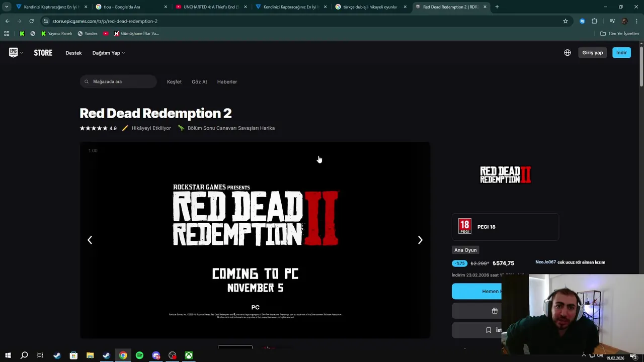
Task: Go to the STORE home link
Action: click(x=43, y=53)
